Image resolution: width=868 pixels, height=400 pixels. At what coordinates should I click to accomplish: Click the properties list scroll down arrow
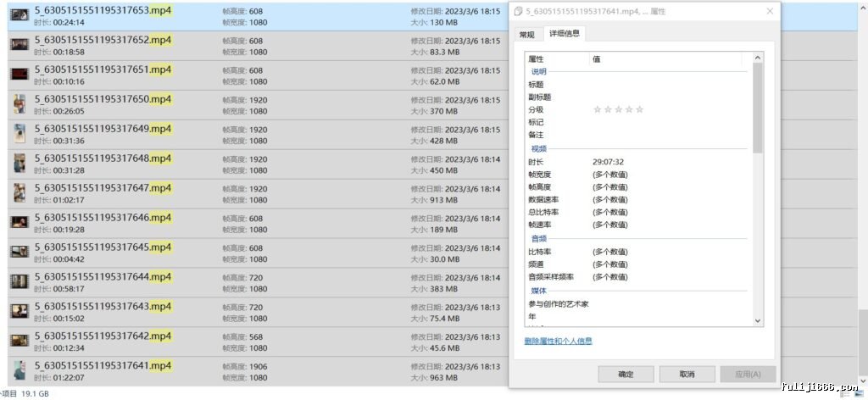tap(757, 321)
